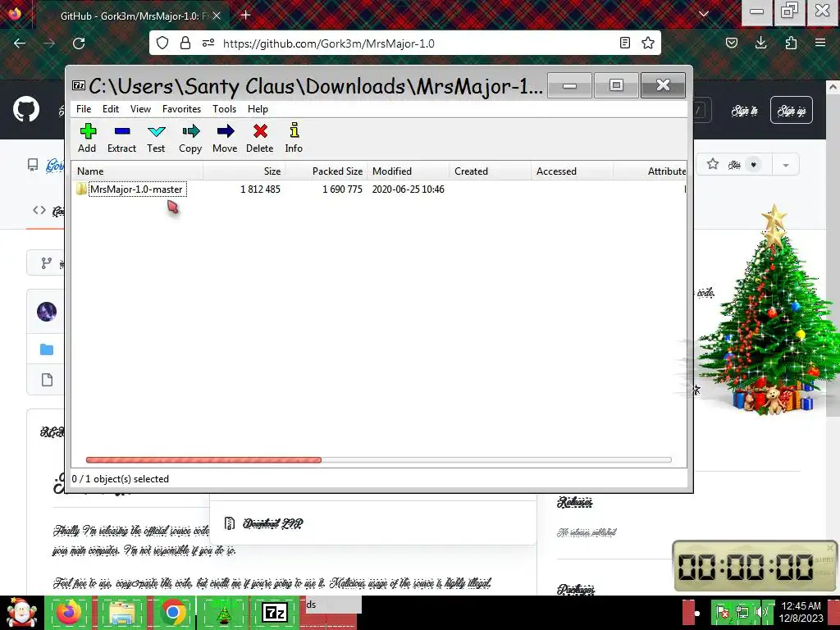Click the yellow Info icon in 7-Zip

(294, 130)
